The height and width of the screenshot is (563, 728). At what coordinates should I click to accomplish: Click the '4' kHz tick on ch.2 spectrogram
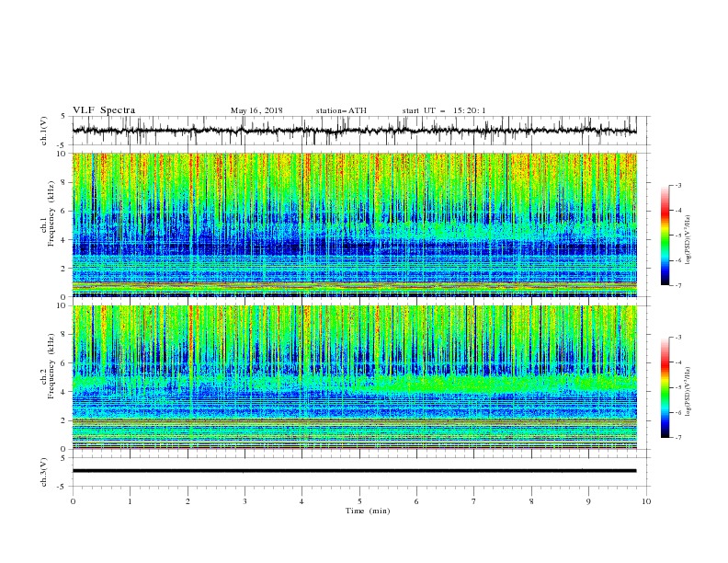pyautogui.click(x=64, y=392)
